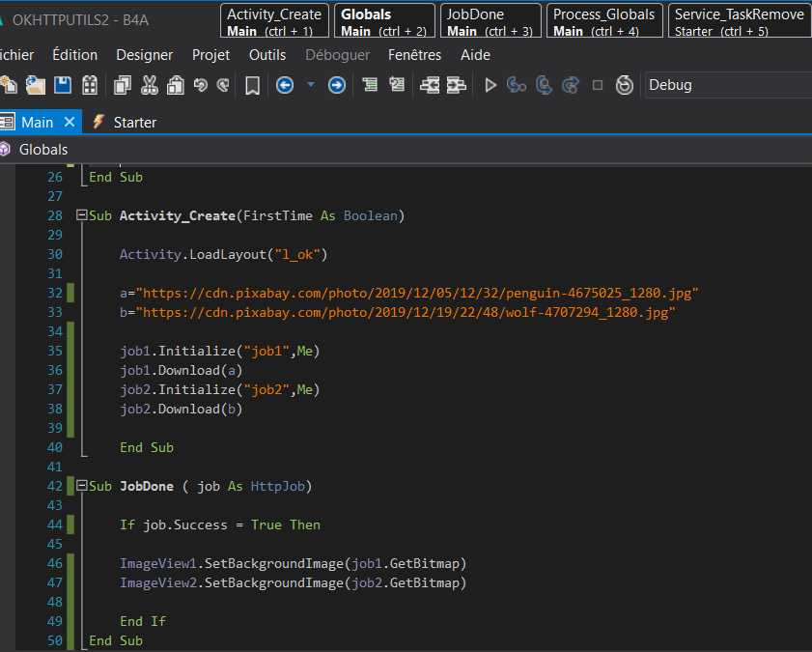Open the navigation history dropdown arrow

[311, 85]
